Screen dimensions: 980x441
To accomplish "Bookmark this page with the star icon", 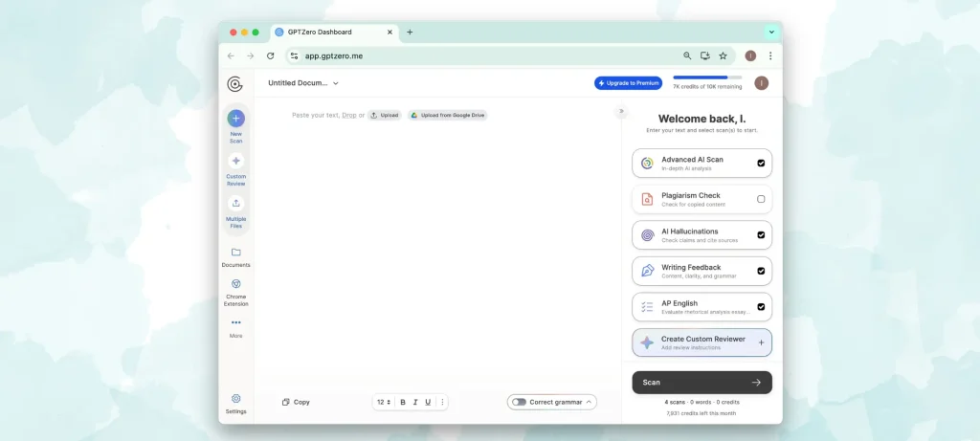I will [724, 55].
